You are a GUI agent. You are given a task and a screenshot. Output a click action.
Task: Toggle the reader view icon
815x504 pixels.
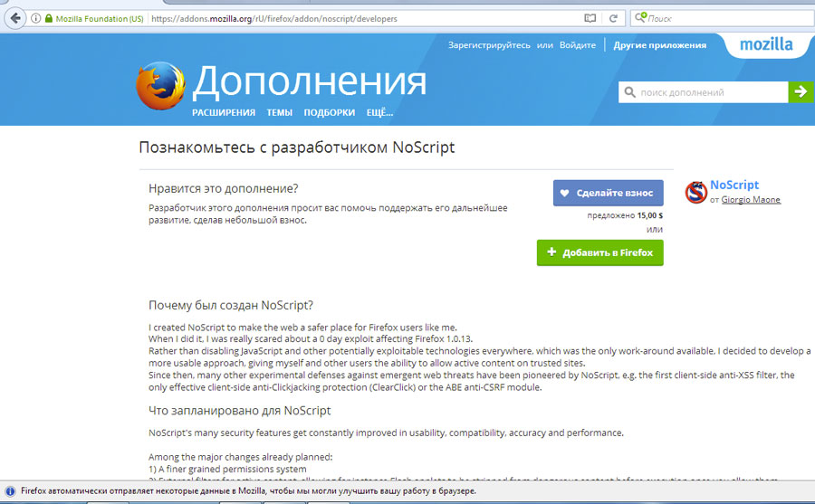590,19
